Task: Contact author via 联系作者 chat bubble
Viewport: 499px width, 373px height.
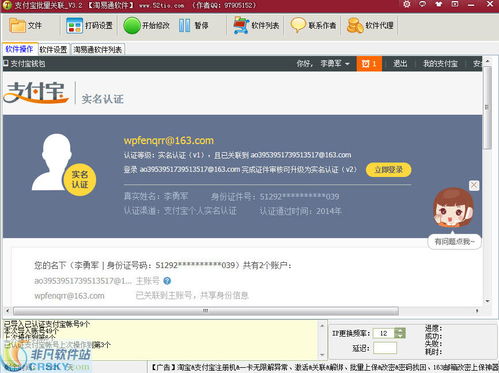Action: coord(313,26)
